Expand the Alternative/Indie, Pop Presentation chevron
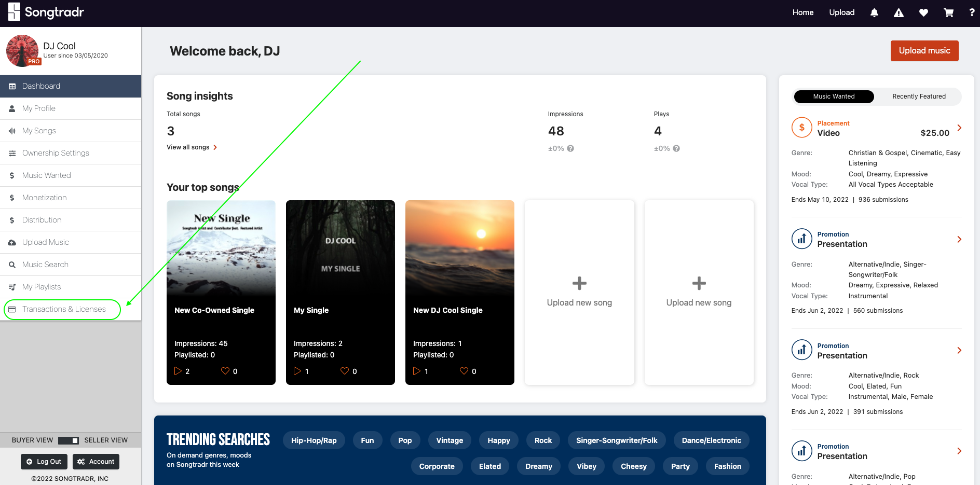 point(959,451)
